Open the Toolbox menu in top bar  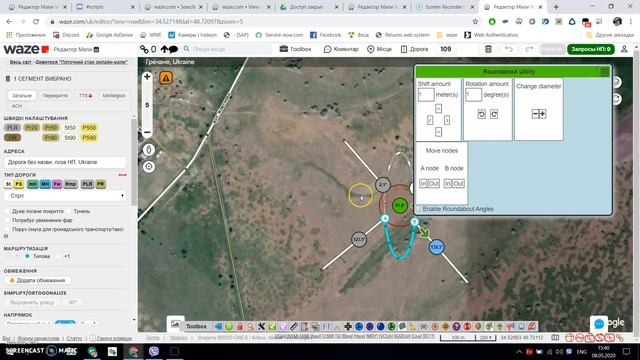[296, 49]
